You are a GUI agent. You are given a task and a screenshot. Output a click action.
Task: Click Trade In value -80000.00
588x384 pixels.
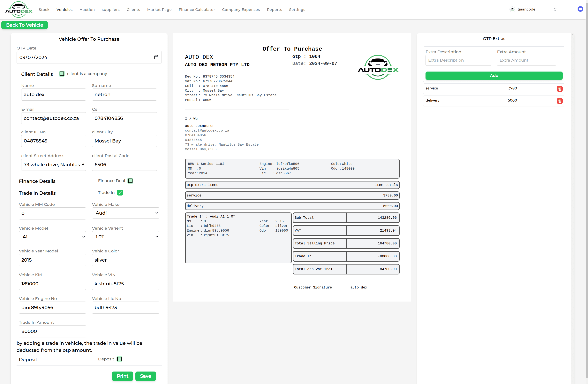tap(387, 256)
